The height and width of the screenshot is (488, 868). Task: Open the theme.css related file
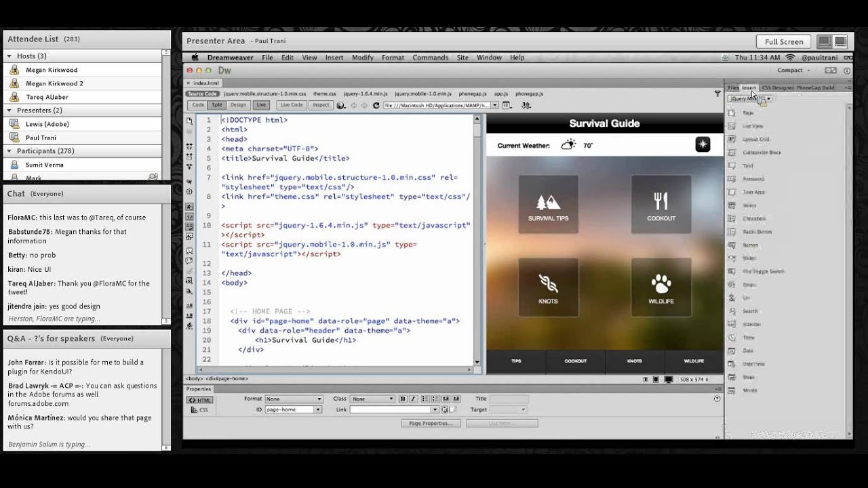tap(324, 94)
